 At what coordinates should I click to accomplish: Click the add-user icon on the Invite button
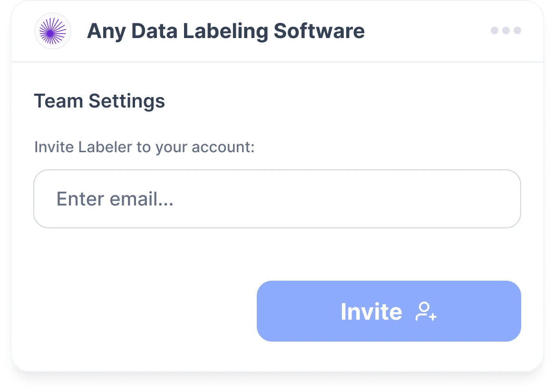pyautogui.click(x=426, y=312)
